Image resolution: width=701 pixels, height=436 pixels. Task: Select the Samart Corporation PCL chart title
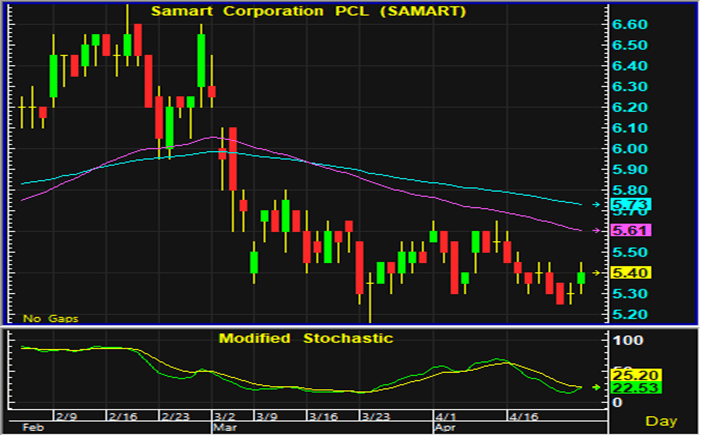click(294, 11)
